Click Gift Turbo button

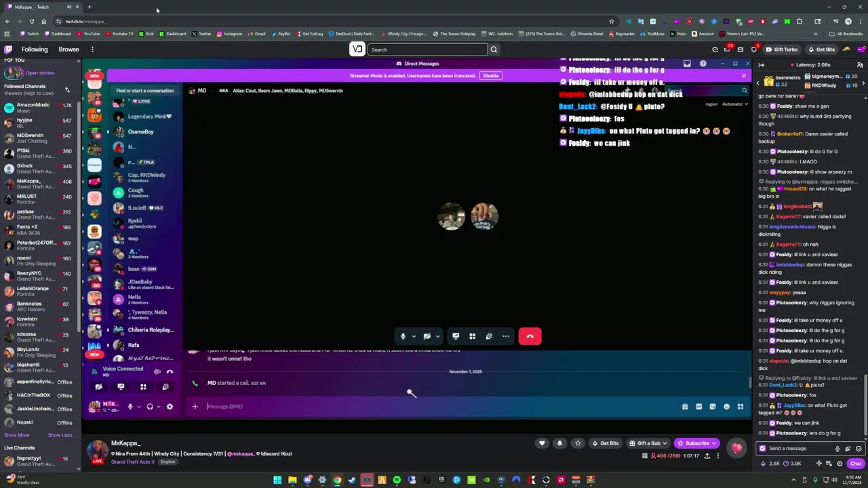[782, 49]
